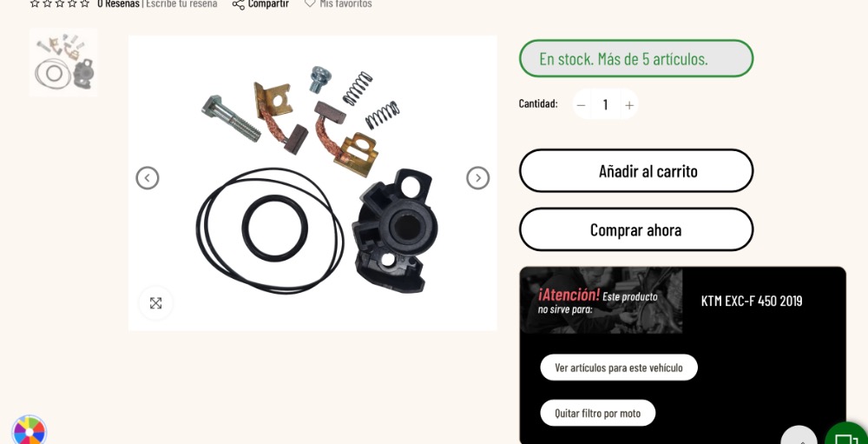Click Ver artículos para este vehículo
This screenshot has width=868, height=444.
tap(619, 368)
